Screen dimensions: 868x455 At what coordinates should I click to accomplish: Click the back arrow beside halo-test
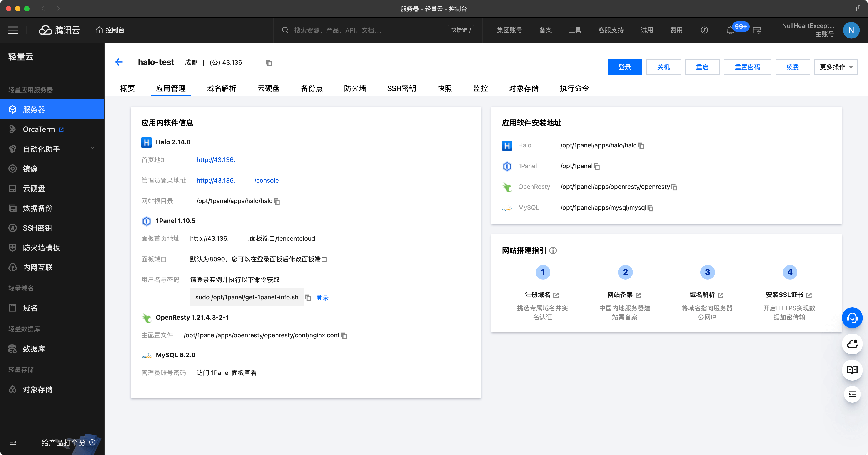[x=119, y=62]
